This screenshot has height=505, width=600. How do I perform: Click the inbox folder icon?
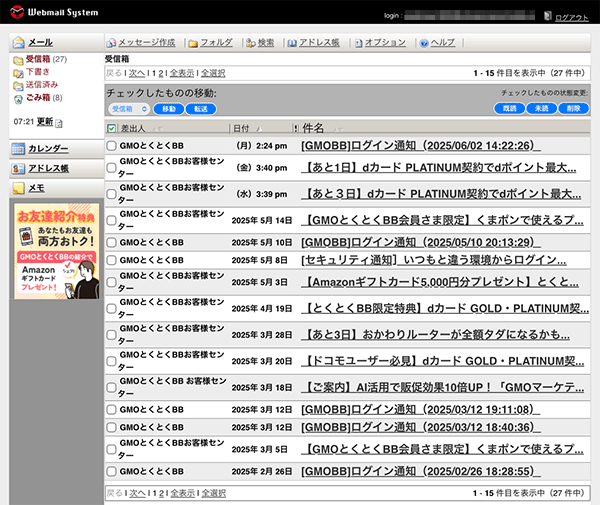point(18,60)
